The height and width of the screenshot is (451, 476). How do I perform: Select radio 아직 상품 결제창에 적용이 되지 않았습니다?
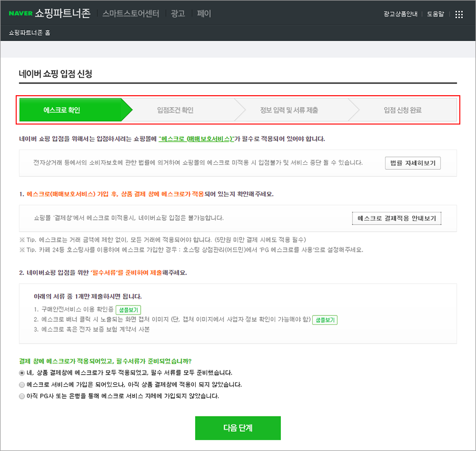pyautogui.click(x=22, y=385)
